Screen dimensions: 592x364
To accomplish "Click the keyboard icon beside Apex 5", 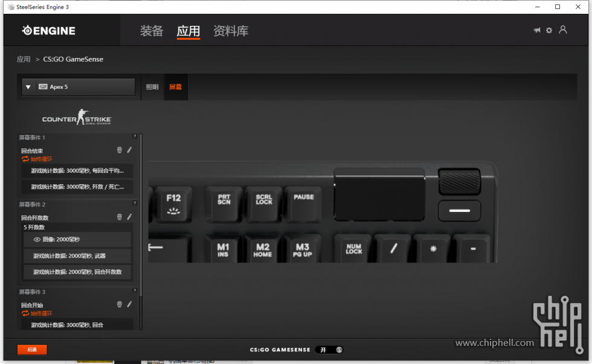I will [43, 87].
